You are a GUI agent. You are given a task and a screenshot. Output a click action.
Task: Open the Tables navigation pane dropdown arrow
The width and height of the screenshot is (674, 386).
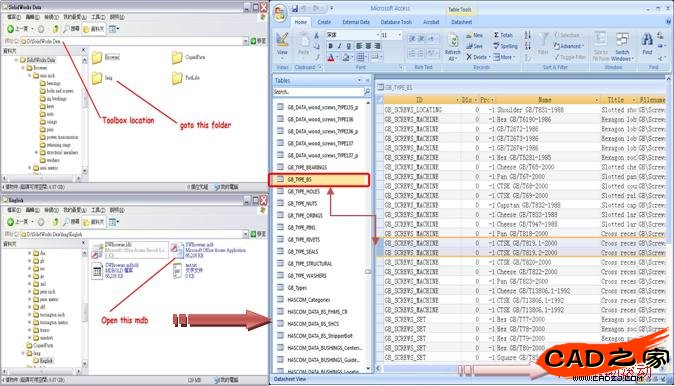tap(359, 80)
